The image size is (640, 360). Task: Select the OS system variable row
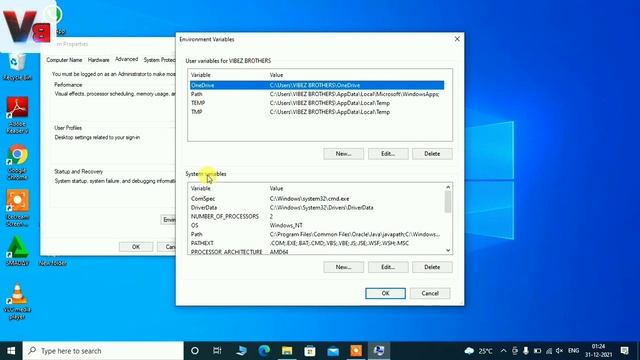coord(317,226)
